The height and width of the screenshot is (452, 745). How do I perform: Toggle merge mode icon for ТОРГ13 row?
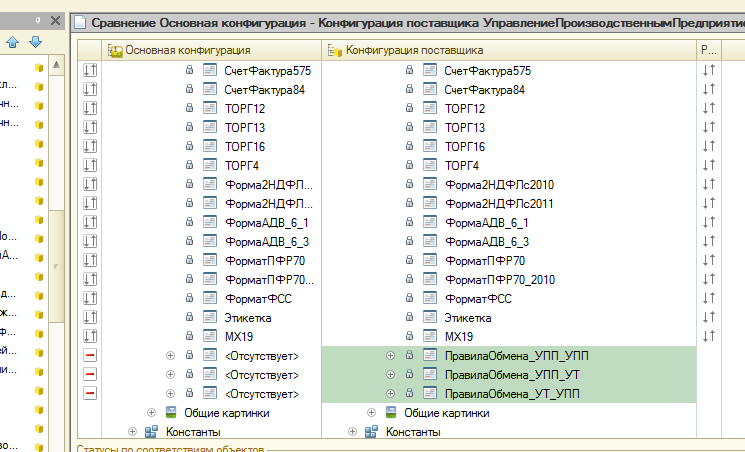click(x=90, y=127)
